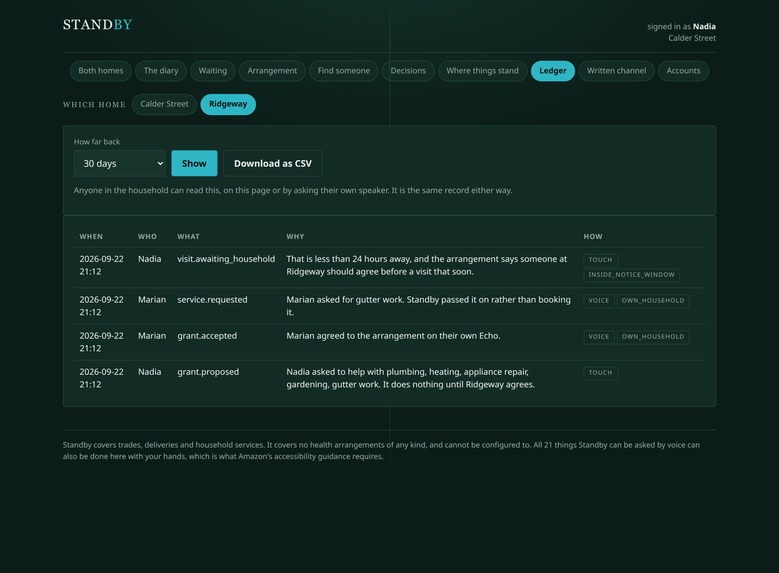This screenshot has width=779, height=573.
Task: Choose Calder Street home
Action: coord(164,104)
